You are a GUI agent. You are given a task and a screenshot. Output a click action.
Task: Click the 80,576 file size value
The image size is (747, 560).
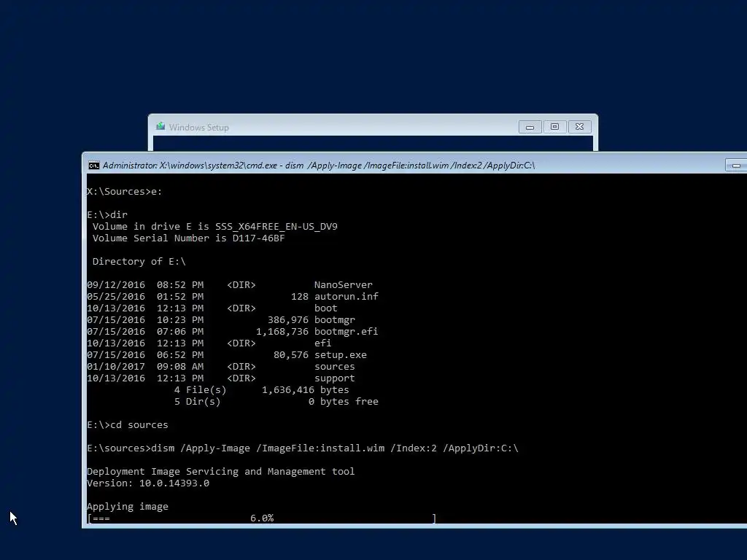(x=290, y=355)
